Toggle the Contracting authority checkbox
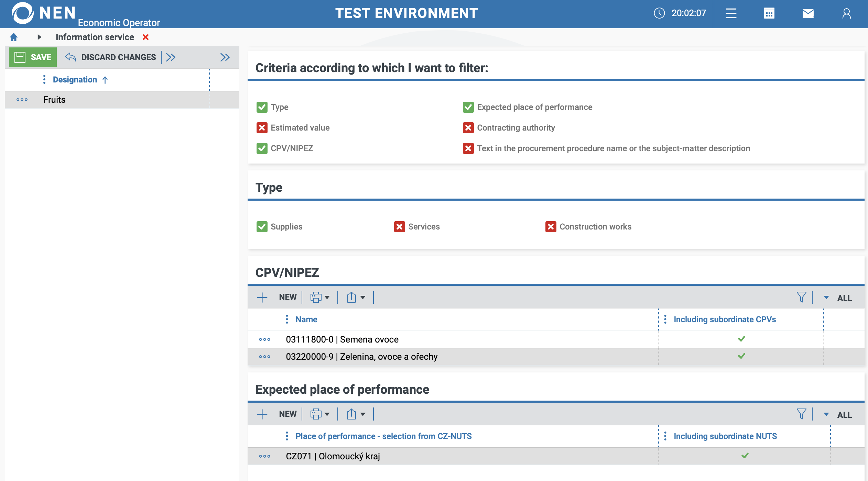Viewport: 868px width, 481px height. [x=468, y=128]
